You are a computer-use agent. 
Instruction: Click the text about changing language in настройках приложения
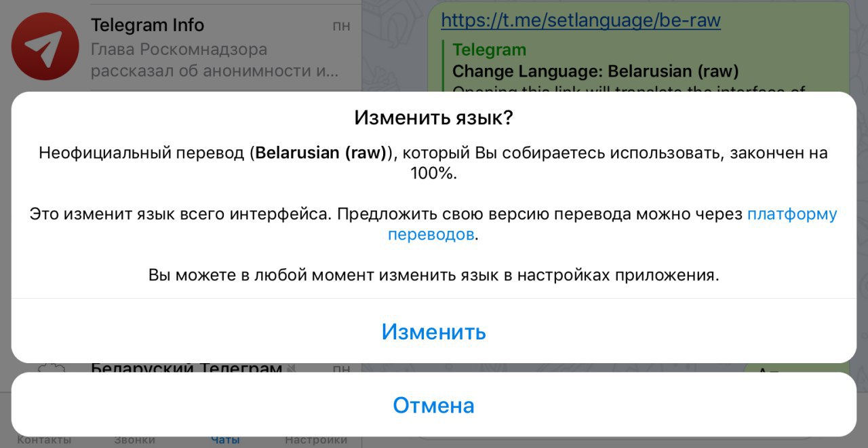pyautogui.click(x=434, y=276)
